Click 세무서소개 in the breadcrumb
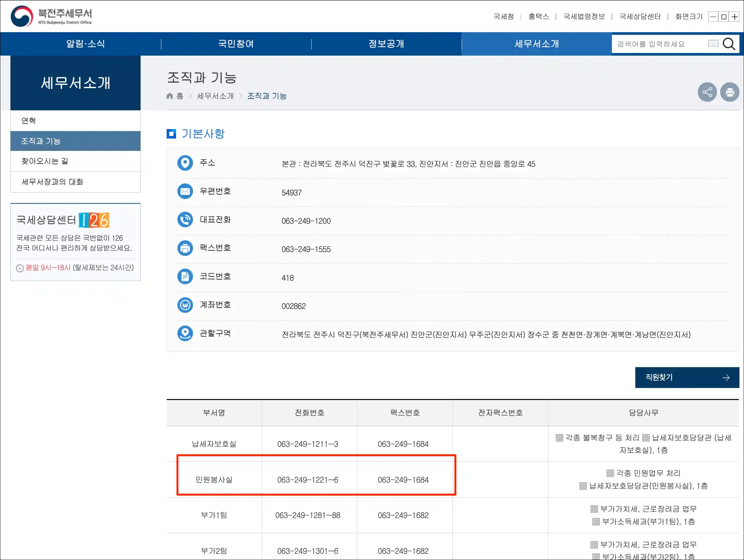Viewport: 744px width, 560px height. tap(215, 96)
